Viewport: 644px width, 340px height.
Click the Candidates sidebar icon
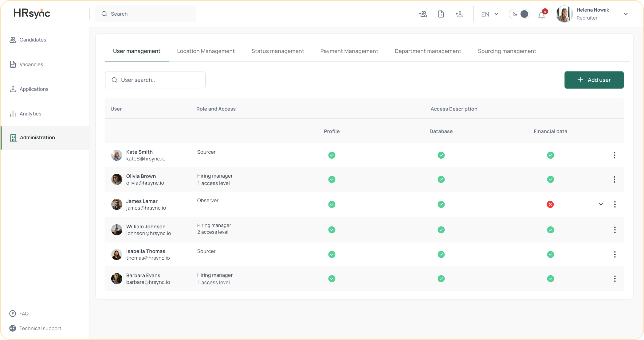pyautogui.click(x=13, y=40)
